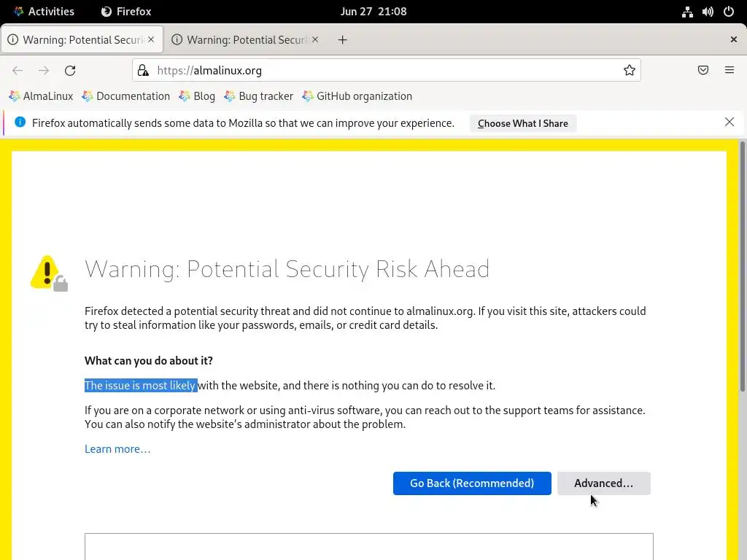The width and height of the screenshot is (747, 560).
Task: Open the network status icon in the top bar
Action: [687, 12]
